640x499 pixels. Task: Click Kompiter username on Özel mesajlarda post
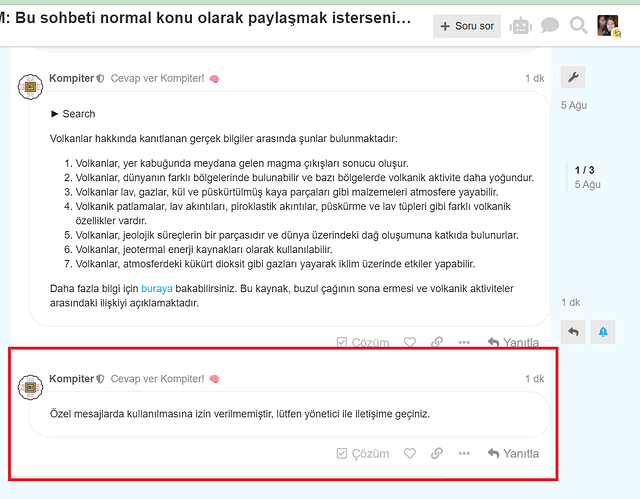click(x=71, y=379)
